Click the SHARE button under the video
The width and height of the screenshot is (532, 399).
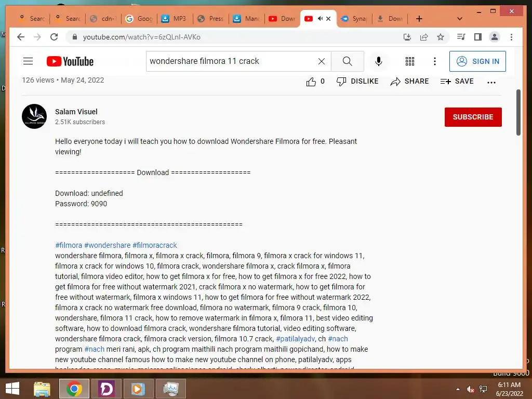[409, 82]
